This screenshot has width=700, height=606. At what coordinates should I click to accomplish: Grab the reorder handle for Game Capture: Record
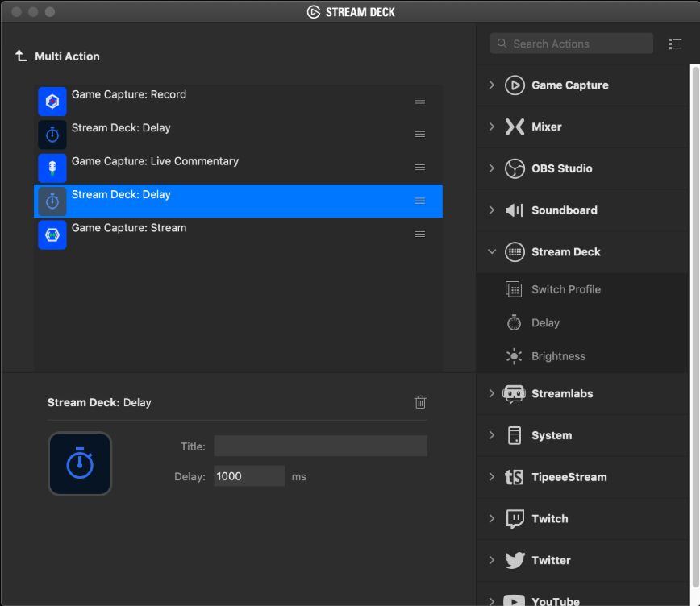(x=419, y=101)
